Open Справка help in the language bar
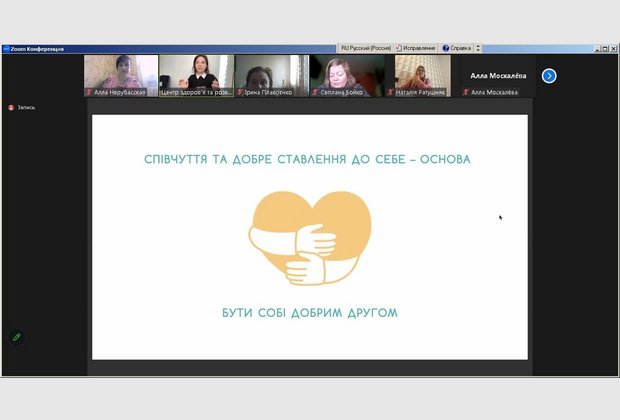This screenshot has width=620, height=420. pyautogui.click(x=457, y=48)
